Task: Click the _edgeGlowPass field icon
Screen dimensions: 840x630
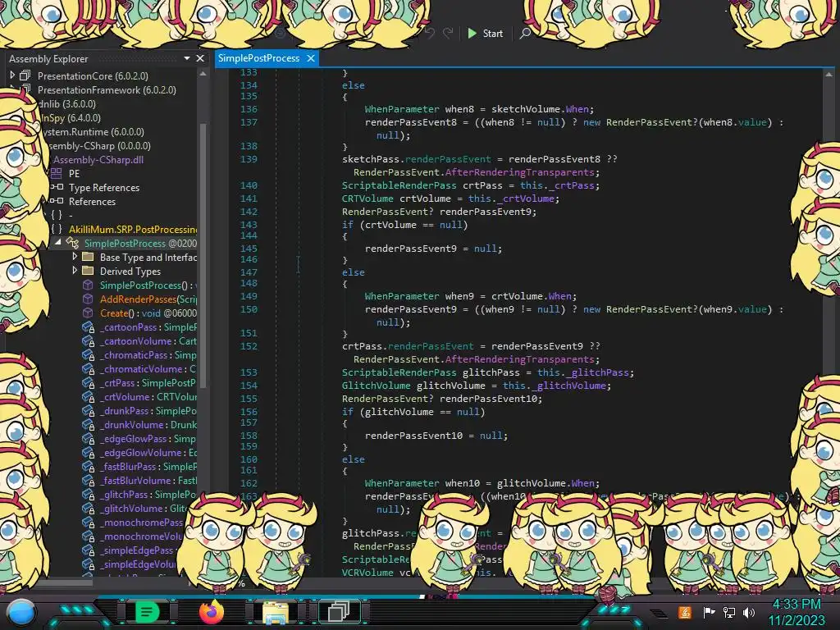Action: click(x=88, y=438)
